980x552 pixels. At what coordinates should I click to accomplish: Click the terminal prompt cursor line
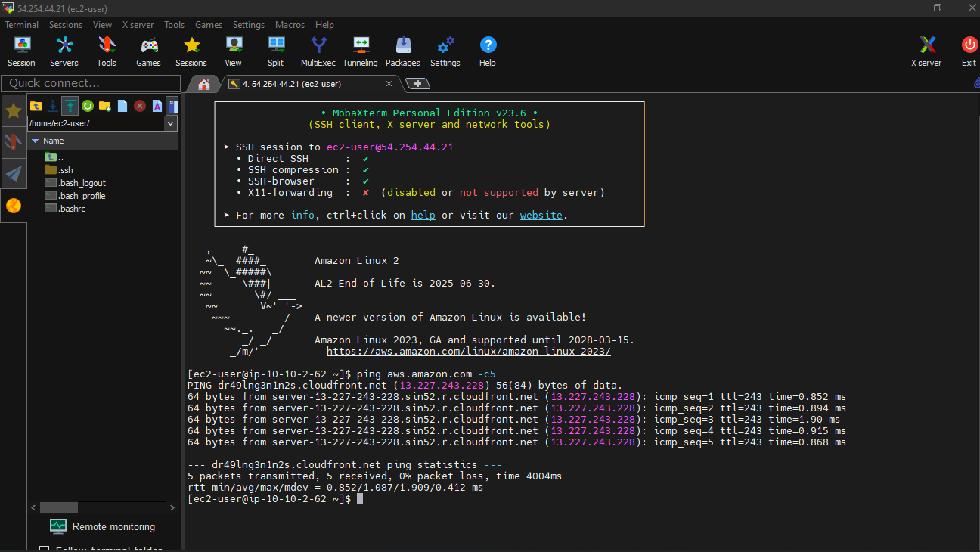coord(360,499)
